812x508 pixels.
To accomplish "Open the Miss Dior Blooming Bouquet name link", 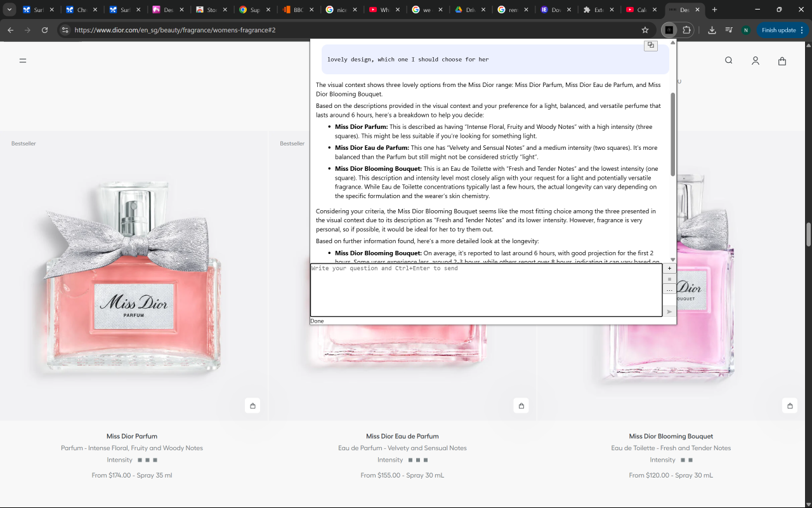I will pos(671,436).
